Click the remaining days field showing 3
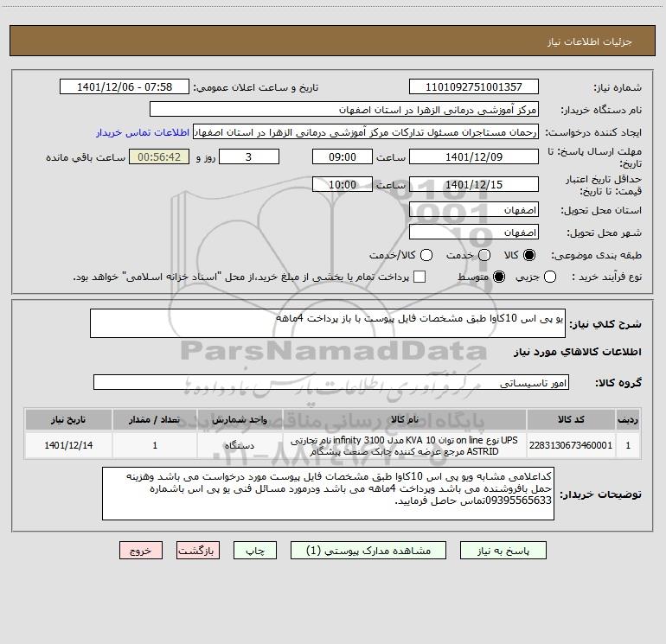Screen dimensions: 666x644 (249, 156)
